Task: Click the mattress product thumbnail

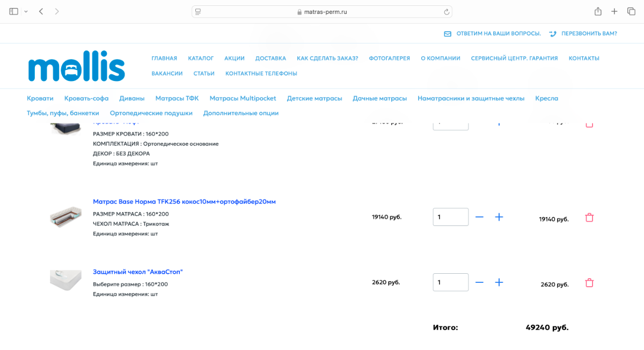Action: pyautogui.click(x=65, y=216)
